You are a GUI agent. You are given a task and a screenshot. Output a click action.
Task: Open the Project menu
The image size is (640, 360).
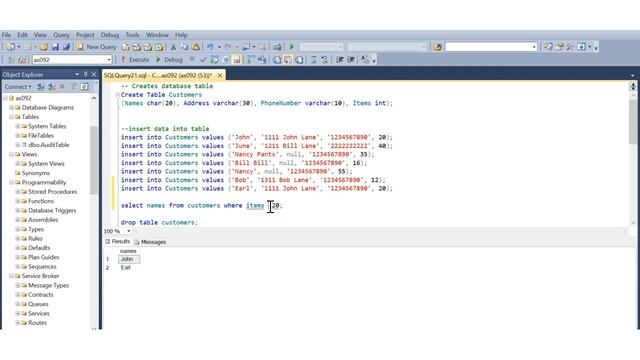point(85,35)
